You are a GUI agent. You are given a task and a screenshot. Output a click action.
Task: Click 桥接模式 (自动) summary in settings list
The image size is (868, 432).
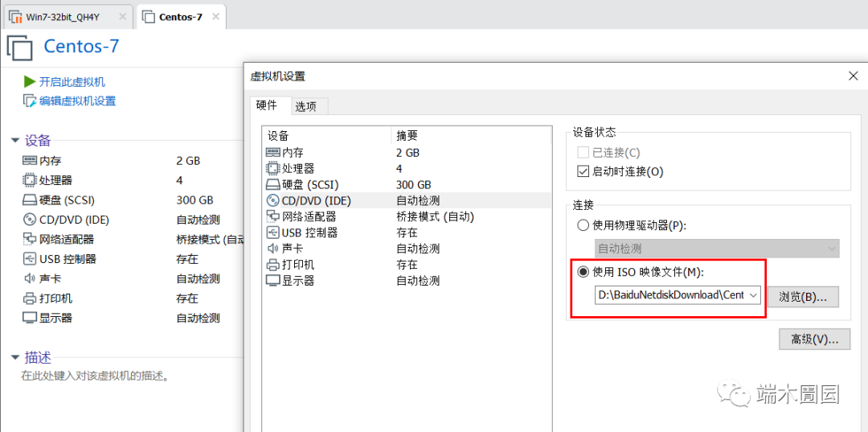(x=435, y=216)
